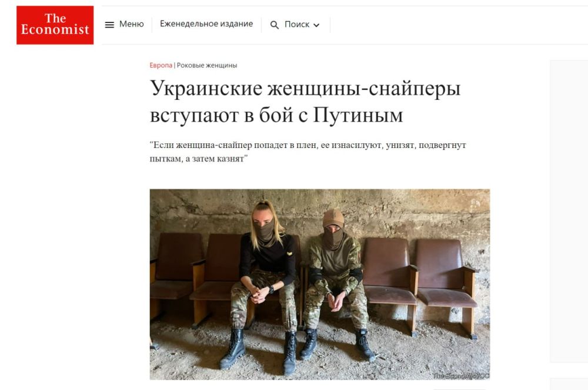Viewport: 588px width, 390px height.
Task: Expand the Поиск dropdown chevron
Action: [316, 25]
